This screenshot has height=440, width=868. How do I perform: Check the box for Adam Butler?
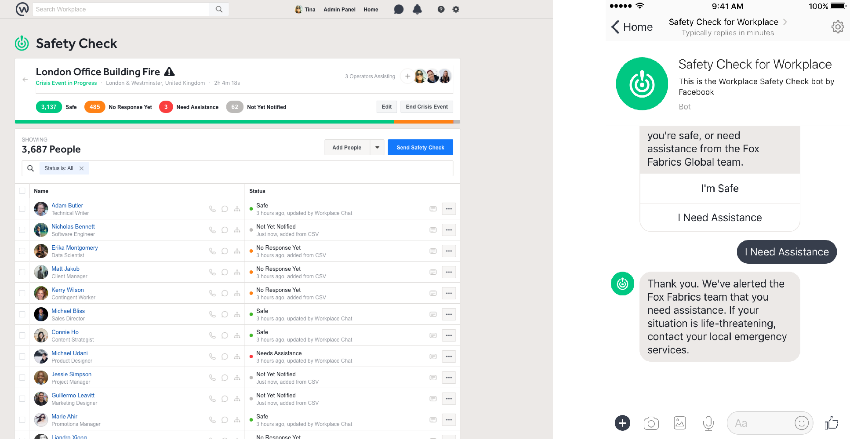22,209
